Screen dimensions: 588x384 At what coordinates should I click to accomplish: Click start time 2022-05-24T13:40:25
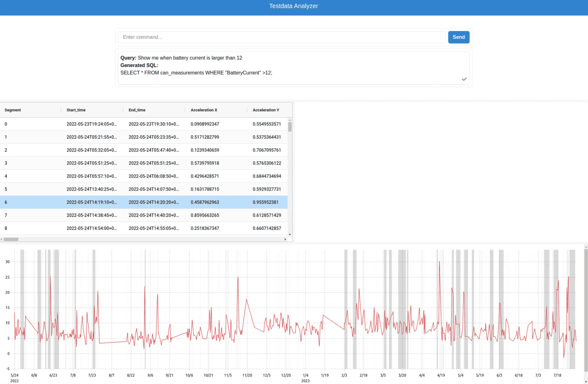92,189
